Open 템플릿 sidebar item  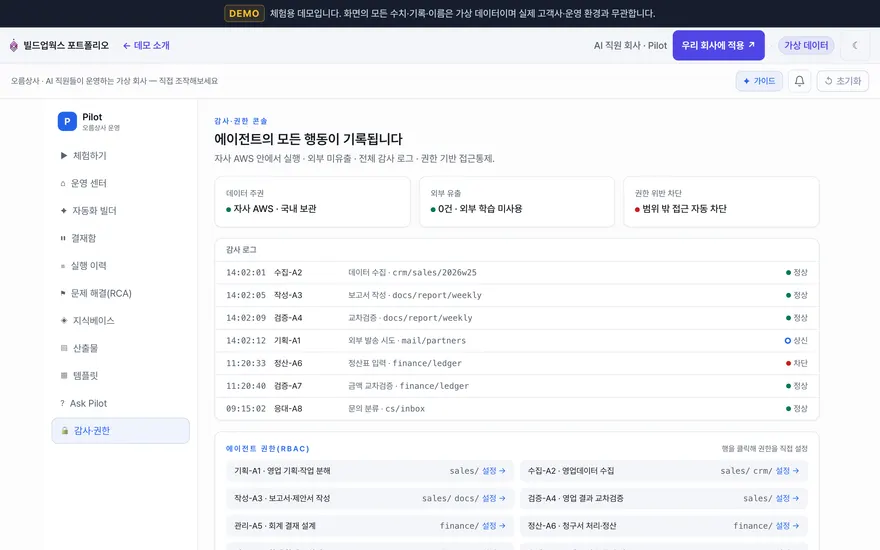click(x=120, y=375)
